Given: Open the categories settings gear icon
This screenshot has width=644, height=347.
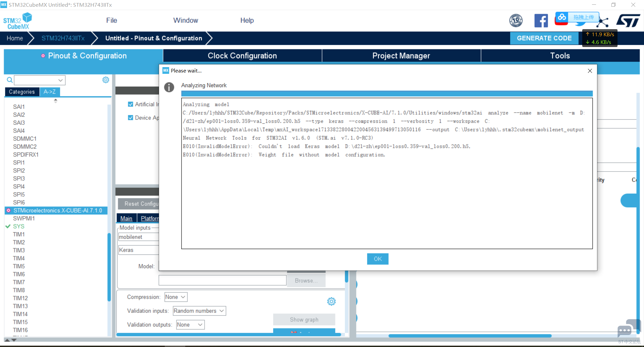Looking at the screenshot, I should (106, 80).
